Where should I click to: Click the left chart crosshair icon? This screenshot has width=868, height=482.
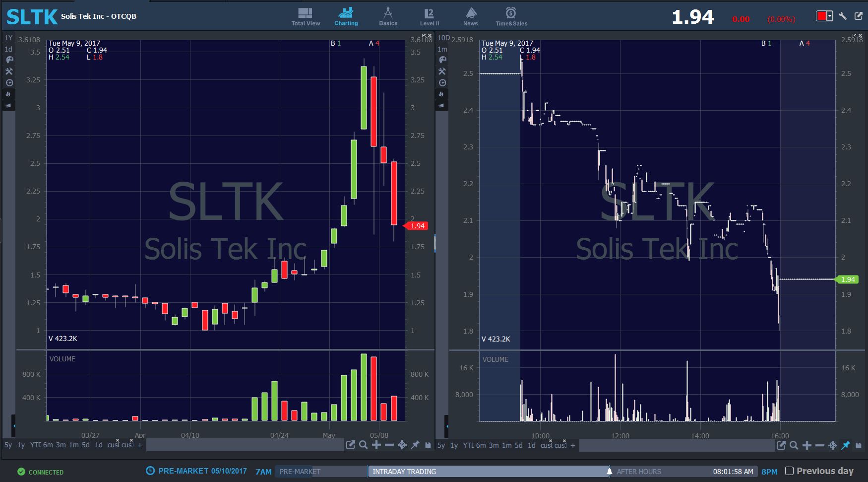[402, 445]
